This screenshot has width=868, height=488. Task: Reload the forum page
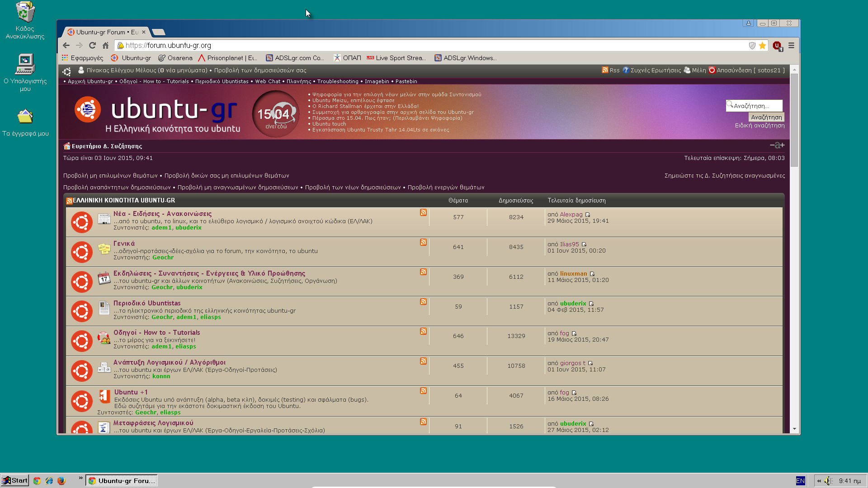pos(92,45)
